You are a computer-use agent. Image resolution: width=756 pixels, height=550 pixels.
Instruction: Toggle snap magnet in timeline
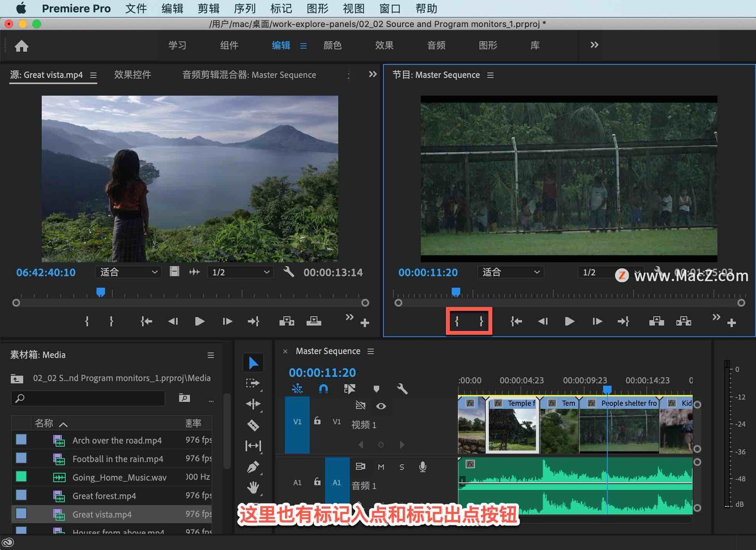[x=323, y=389]
